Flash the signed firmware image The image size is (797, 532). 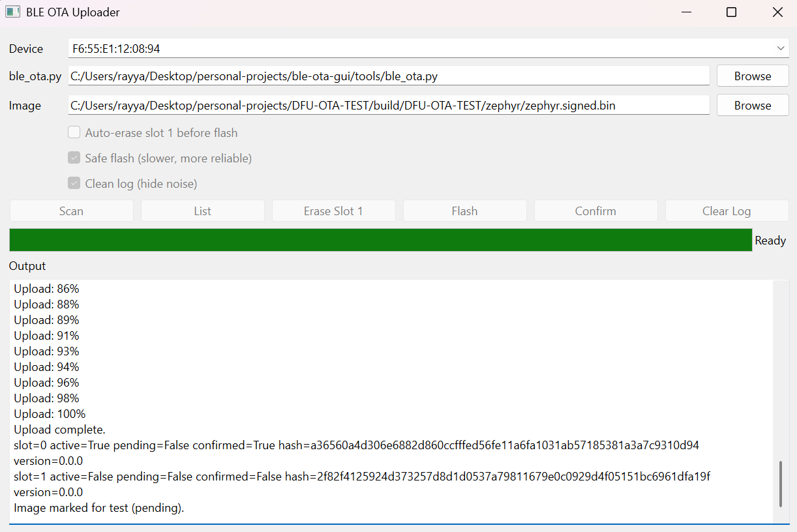pyautogui.click(x=464, y=211)
